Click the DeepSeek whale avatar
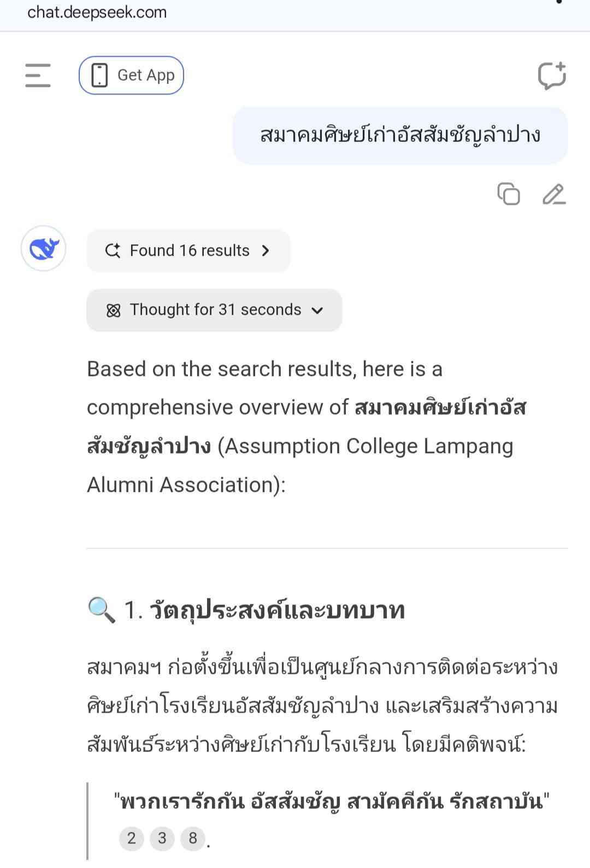The image size is (590, 868). pyautogui.click(x=44, y=249)
